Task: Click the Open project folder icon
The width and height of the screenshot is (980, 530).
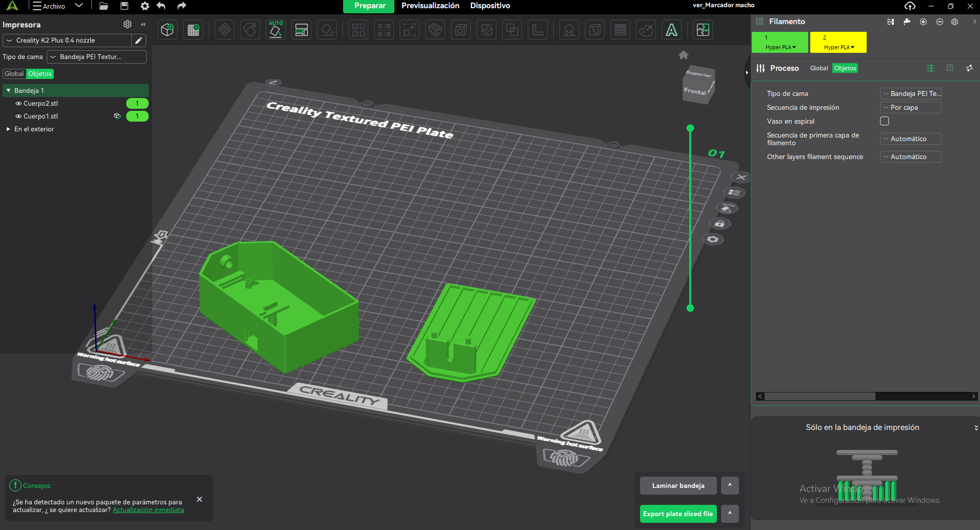Action: point(104,6)
